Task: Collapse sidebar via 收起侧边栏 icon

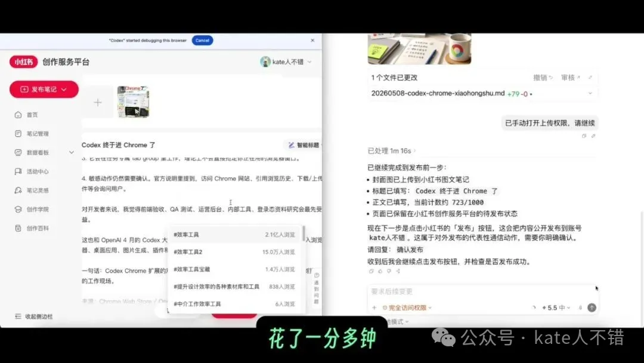Action: (x=18, y=316)
